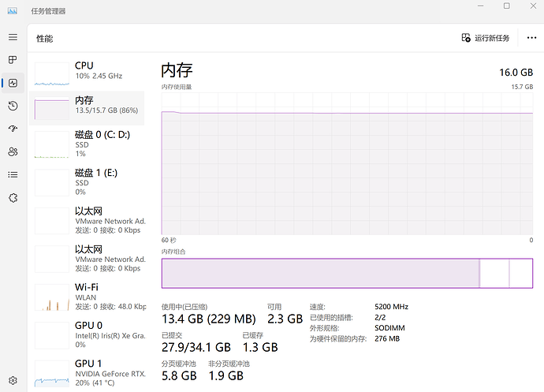Select 磁盘 0 (C: D:) entry
The width and height of the screenshot is (544, 392).
click(x=87, y=144)
